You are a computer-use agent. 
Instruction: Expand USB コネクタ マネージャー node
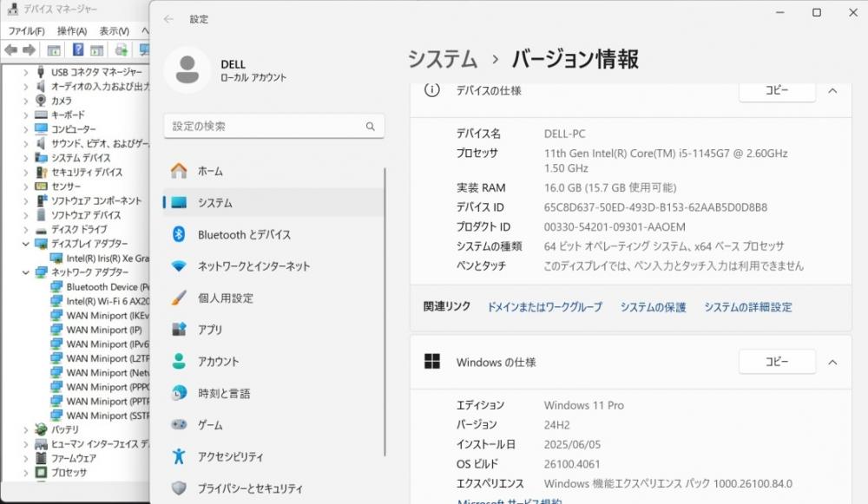pyautogui.click(x=25, y=72)
